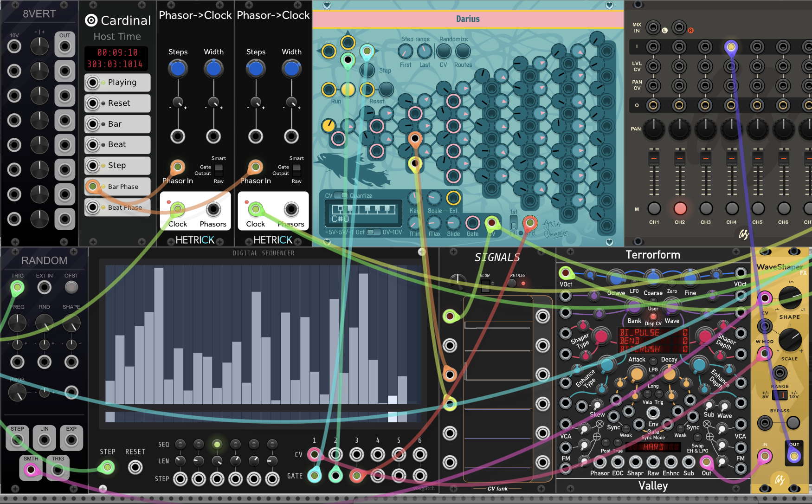
Task: Click the blue Steps knob on left Phasor->Clock
Action: (178, 69)
